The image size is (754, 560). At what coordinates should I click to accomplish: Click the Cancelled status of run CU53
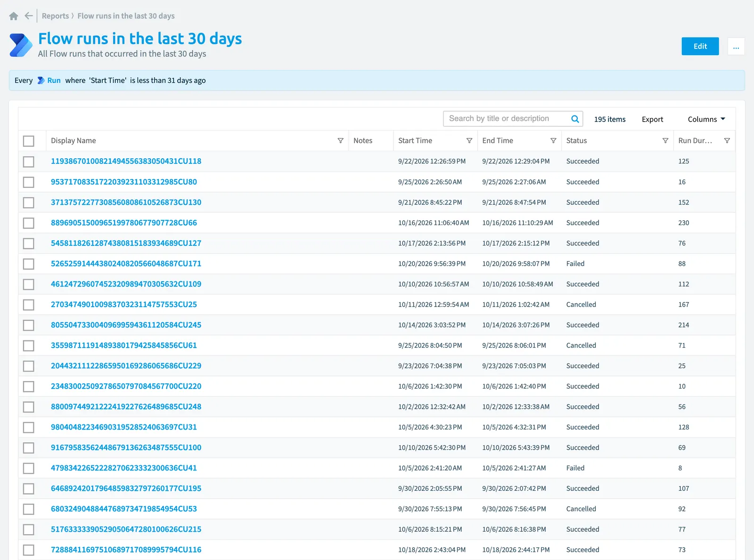coord(581,509)
